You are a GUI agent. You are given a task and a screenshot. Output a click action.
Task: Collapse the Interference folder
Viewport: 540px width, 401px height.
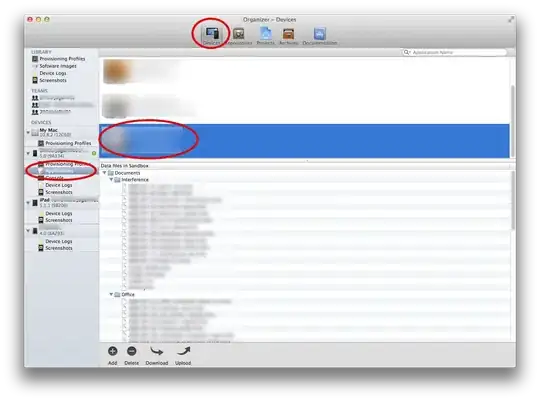coord(111,179)
